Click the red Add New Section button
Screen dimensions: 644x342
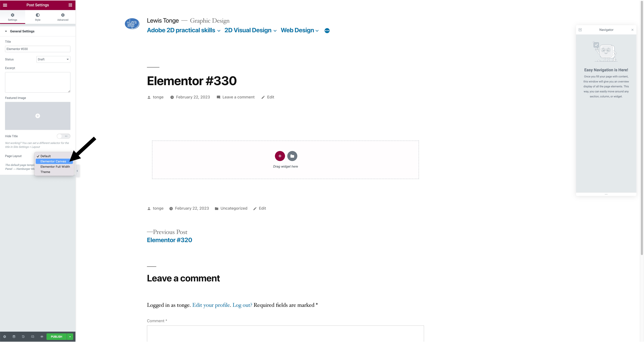280,156
